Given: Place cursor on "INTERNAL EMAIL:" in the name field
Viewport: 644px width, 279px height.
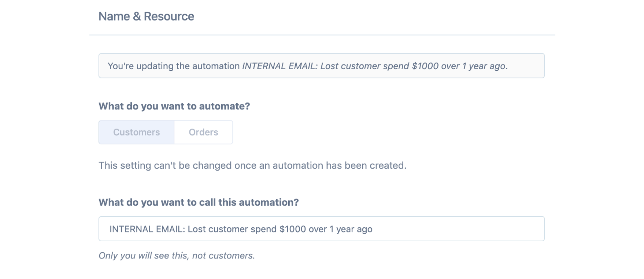Looking at the screenshot, I should point(147,229).
